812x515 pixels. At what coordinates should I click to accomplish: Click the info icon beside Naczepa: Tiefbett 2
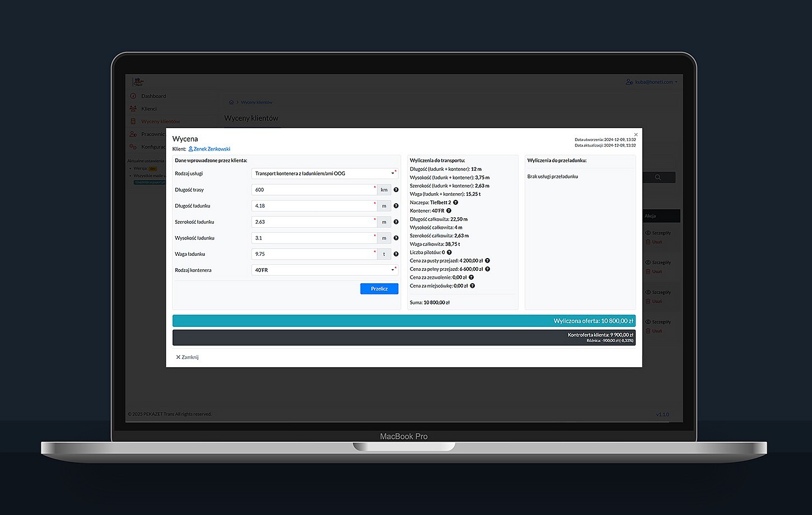tap(455, 202)
